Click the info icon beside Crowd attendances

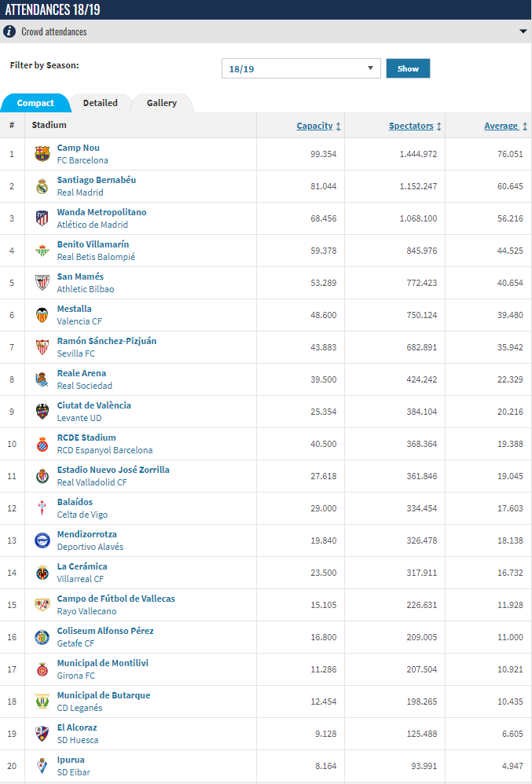[9, 31]
